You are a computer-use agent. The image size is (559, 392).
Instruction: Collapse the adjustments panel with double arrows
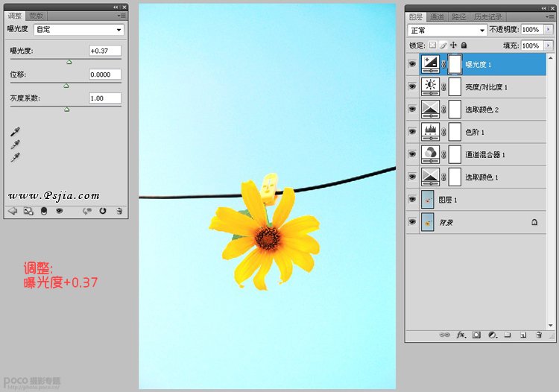116,7
